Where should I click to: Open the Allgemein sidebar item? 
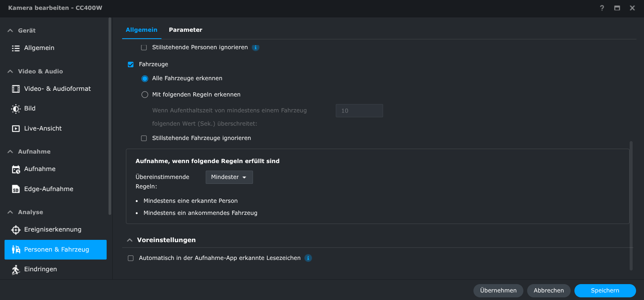39,48
